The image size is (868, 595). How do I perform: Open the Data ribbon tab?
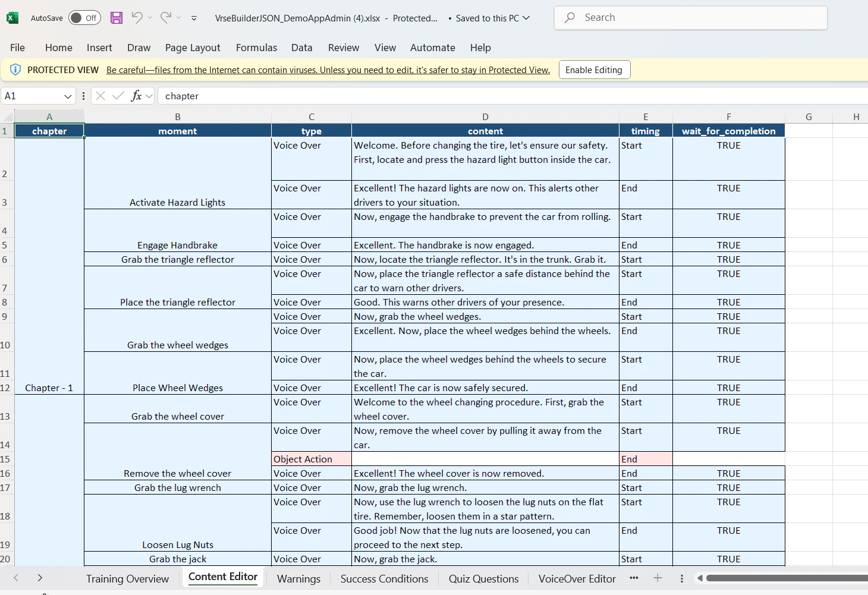coord(302,48)
